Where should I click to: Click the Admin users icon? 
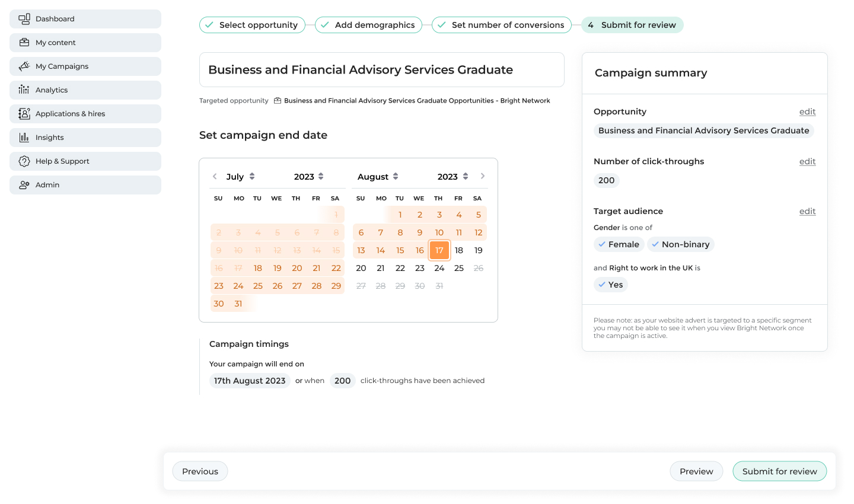[24, 185]
